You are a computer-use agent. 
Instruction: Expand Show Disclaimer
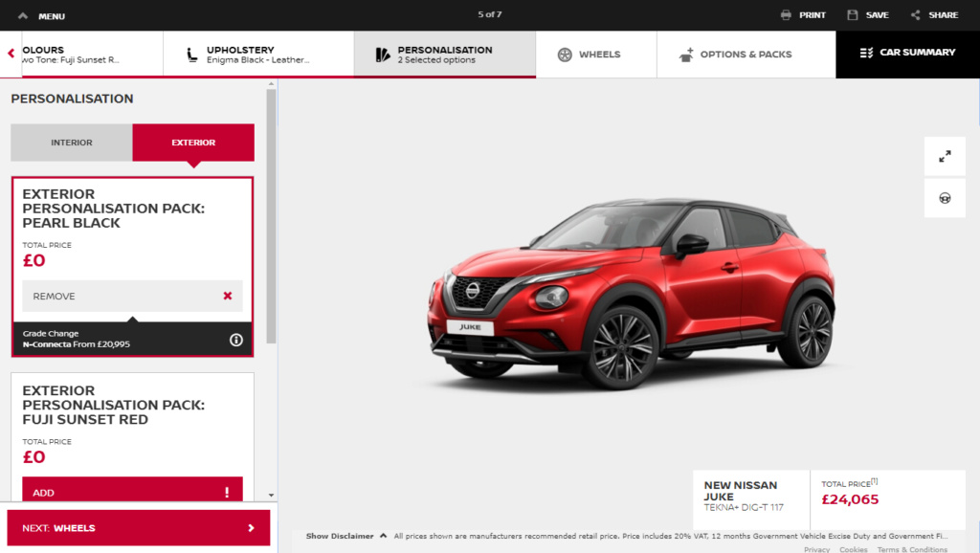coord(346,536)
